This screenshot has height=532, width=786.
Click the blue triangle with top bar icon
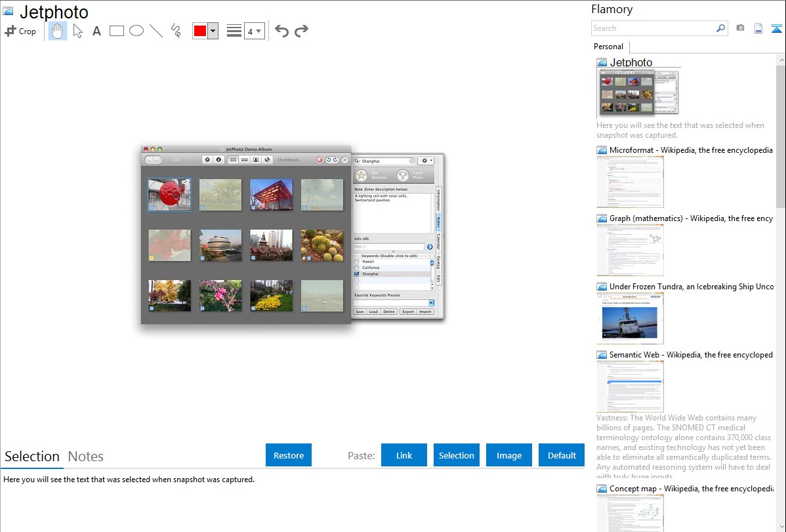click(776, 29)
